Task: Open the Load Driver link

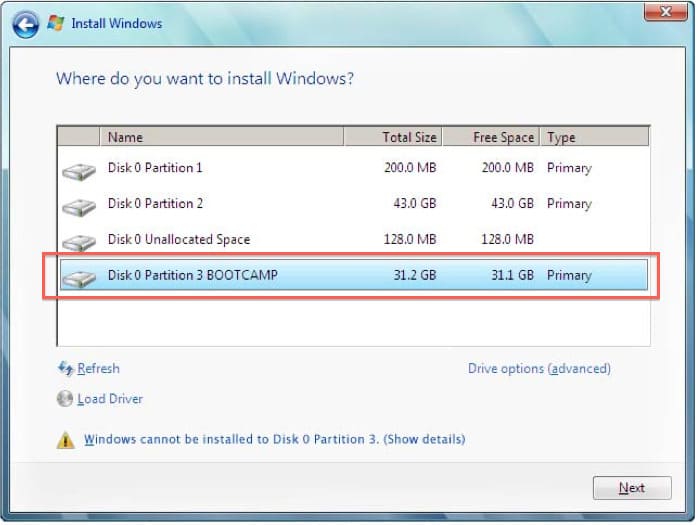Action: coord(110,399)
